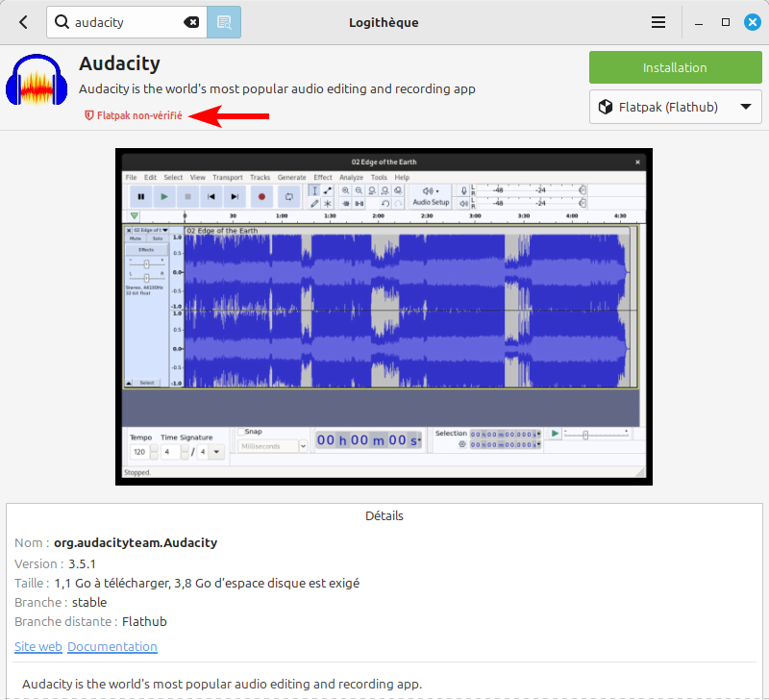Click the Mute button on the audio track
The height and width of the screenshot is (700, 769).
[136, 238]
